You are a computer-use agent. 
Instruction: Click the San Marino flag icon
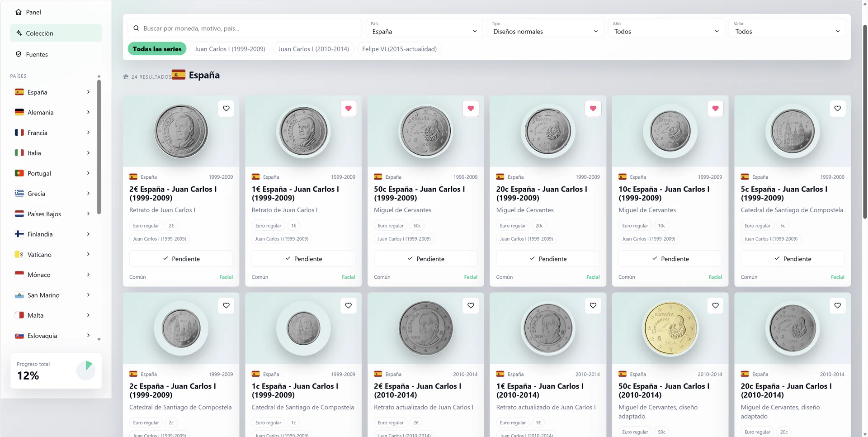click(x=19, y=295)
